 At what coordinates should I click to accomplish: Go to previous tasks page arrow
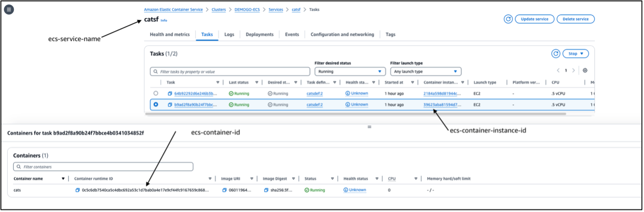tap(558, 70)
